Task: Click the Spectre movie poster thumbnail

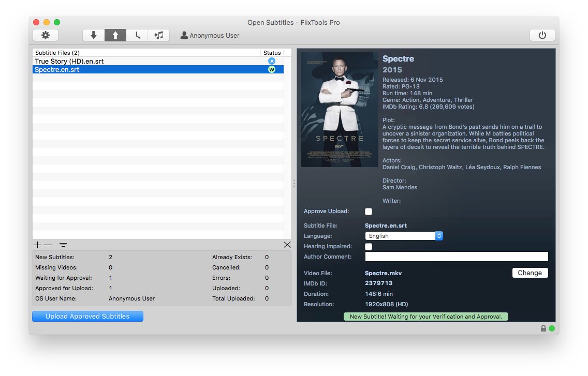Action: (x=340, y=110)
